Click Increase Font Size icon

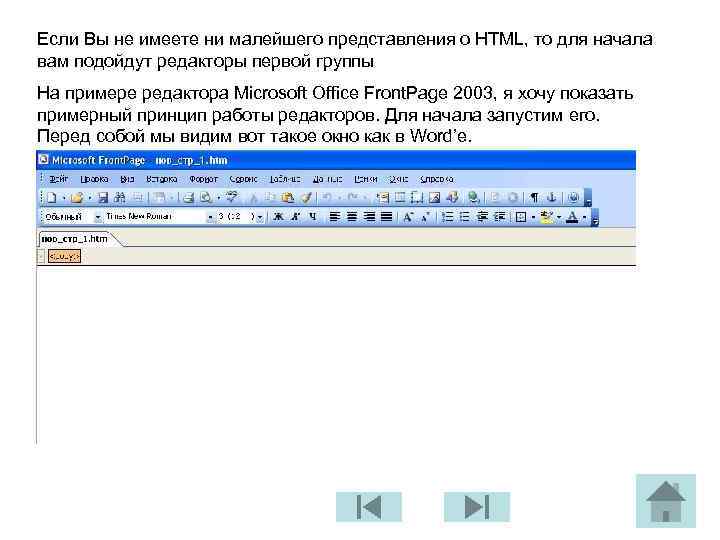point(408,217)
